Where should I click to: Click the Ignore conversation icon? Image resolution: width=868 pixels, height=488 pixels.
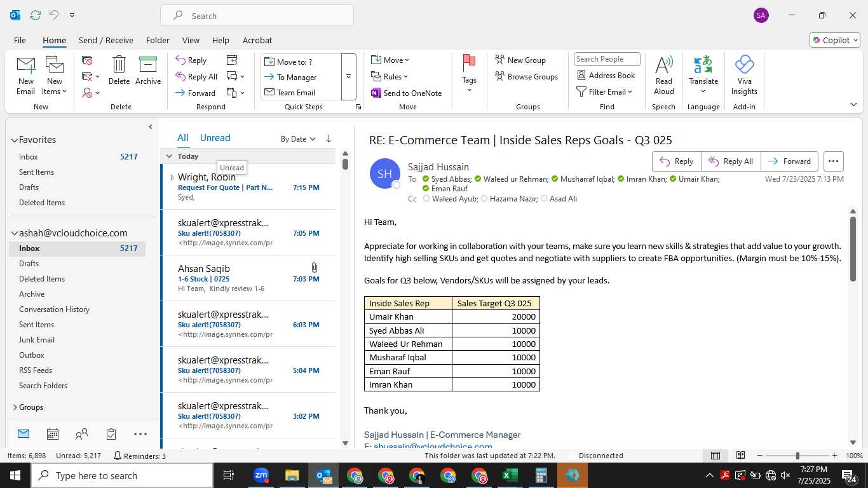click(88, 60)
